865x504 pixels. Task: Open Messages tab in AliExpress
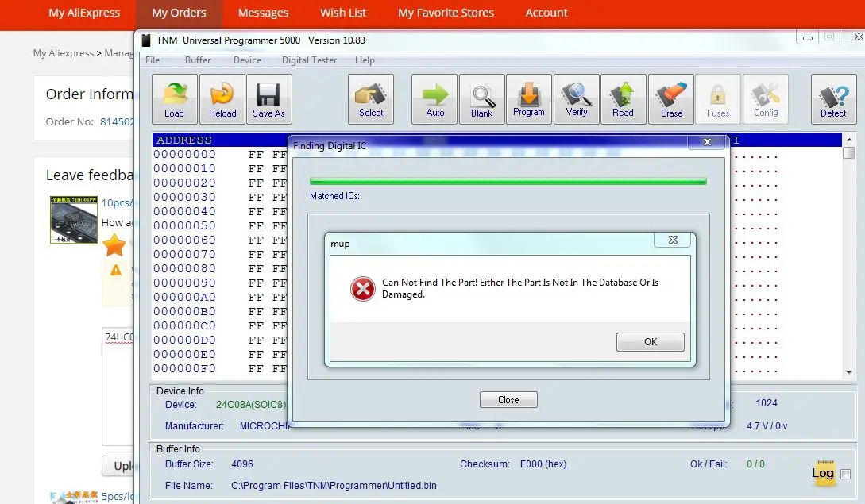[x=263, y=13]
